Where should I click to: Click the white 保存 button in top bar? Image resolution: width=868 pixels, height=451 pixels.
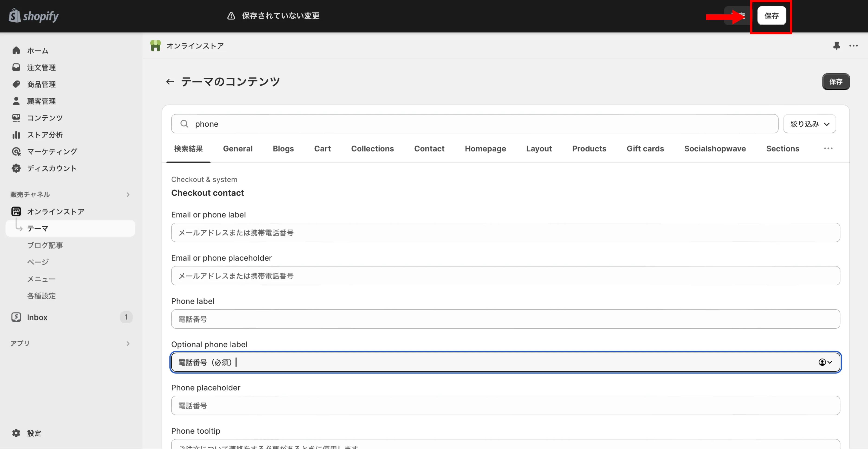pyautogui.click(x=771, y=16)
